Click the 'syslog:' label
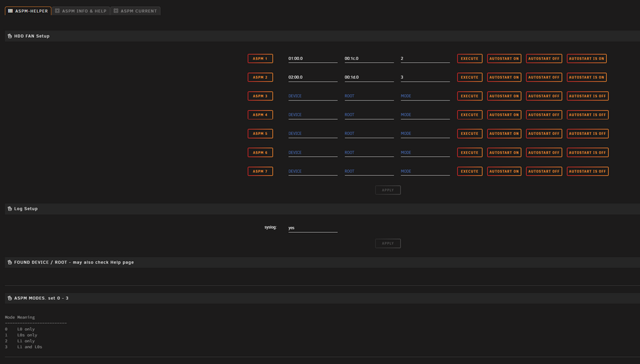Image resolution: width=640 pixels, height=364 pixels. point(270,227)
